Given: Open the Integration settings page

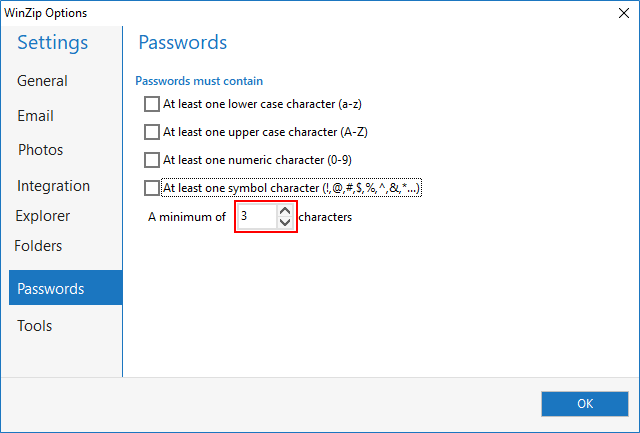Looking at the screenshot, I should [x=53, y=186].
